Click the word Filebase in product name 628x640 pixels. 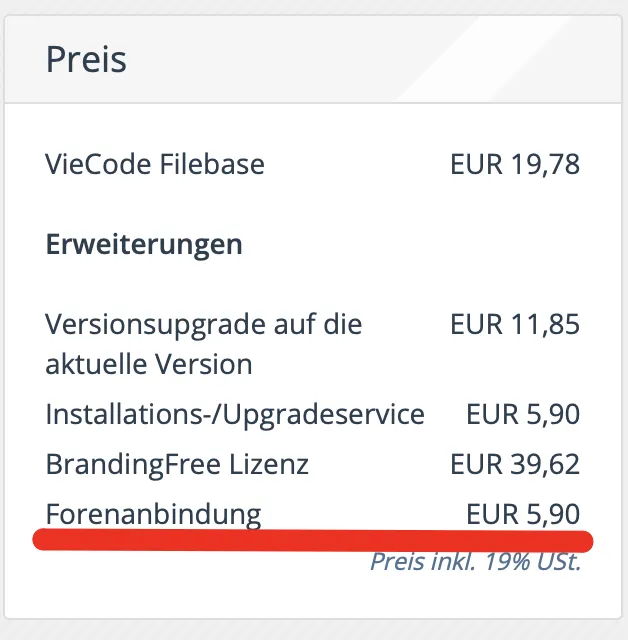coord(212,164)
